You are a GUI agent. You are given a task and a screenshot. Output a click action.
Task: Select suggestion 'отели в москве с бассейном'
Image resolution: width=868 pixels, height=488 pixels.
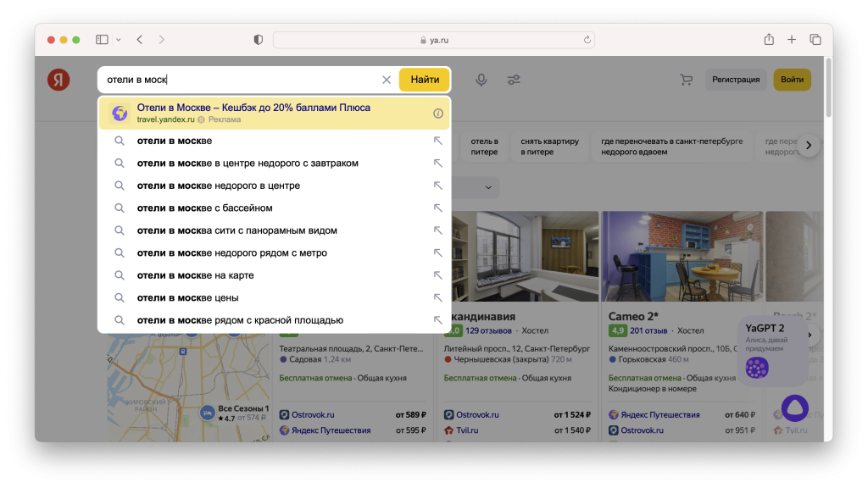(275, 208)
